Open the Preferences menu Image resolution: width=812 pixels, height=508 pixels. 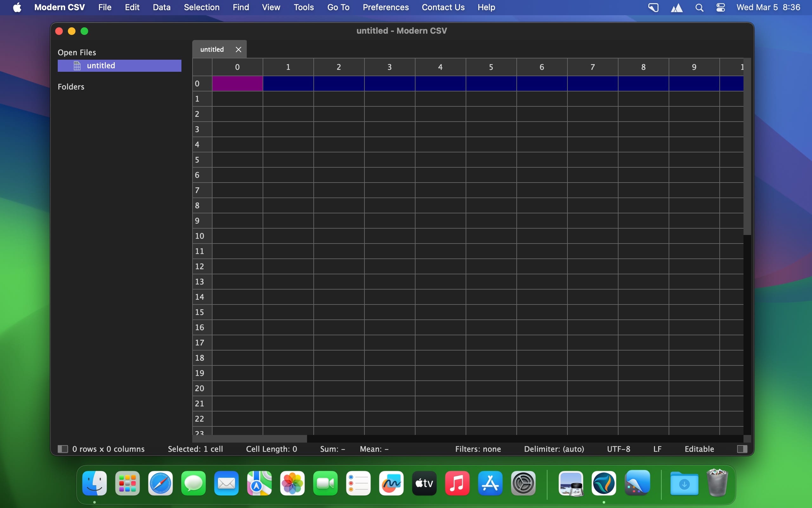coord(385,7)
